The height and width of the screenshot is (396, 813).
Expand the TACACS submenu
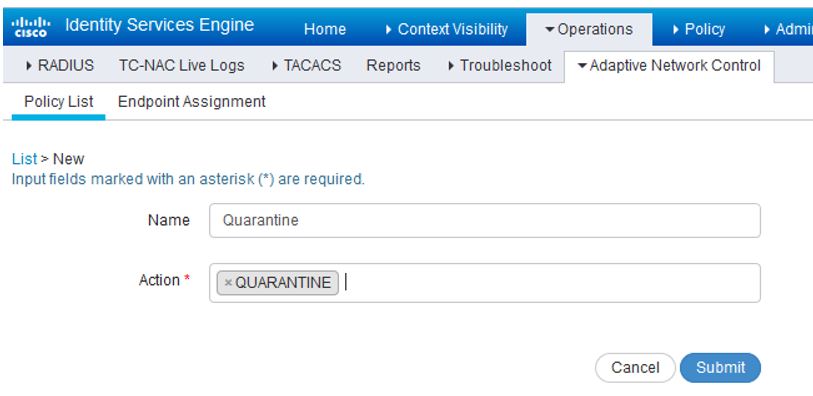click(306, 65)
